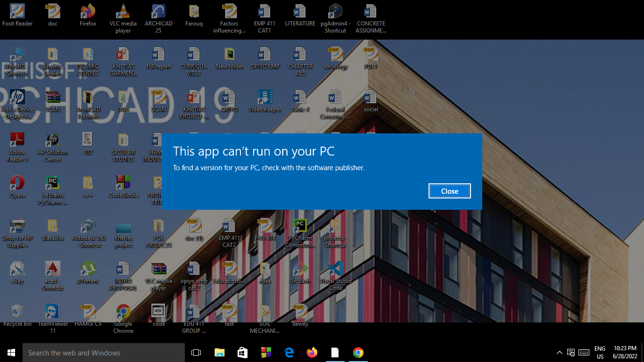Select the code HTML file icon
The width and height of the screenshot is (644, 362).
(158, 316)
